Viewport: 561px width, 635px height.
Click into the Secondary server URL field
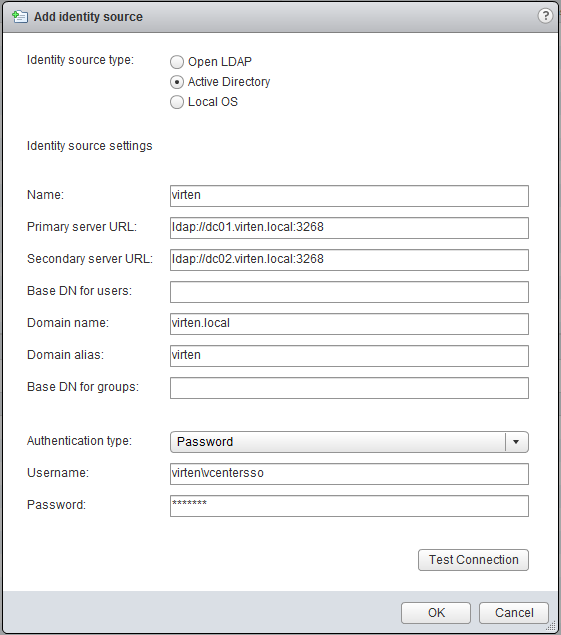tap(349, 260)
